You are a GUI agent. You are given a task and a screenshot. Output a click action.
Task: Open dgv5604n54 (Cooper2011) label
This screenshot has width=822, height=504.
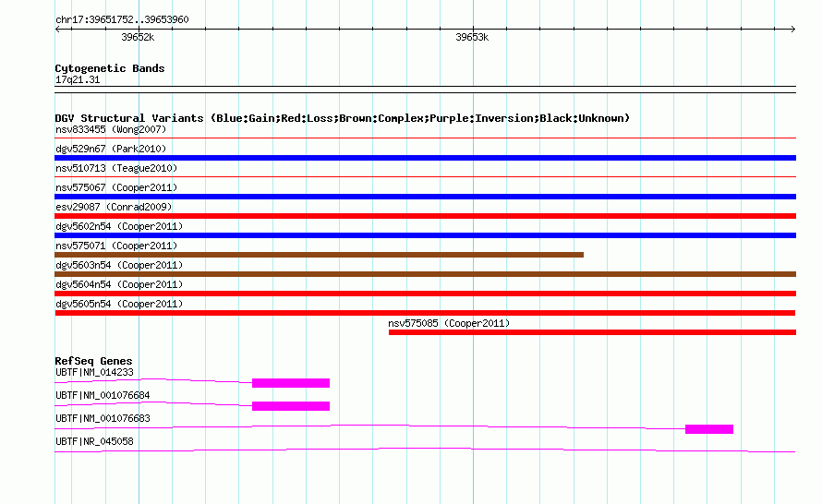tap(119, 284)
